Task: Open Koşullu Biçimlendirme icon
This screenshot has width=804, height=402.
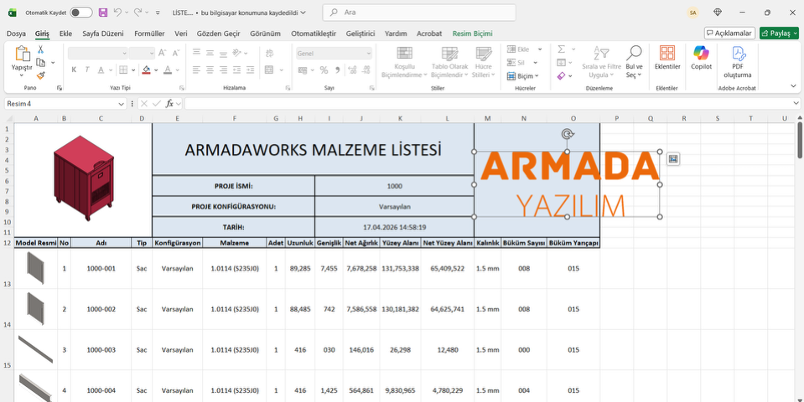Action: [405, 53]
